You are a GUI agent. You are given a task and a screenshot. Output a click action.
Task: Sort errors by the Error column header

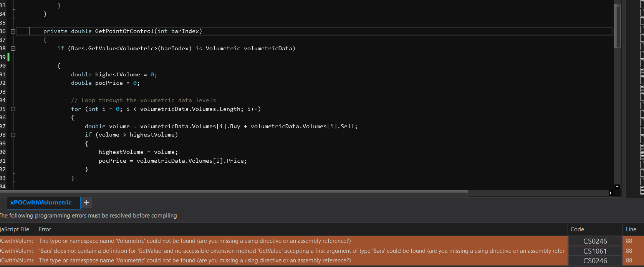click(45, 229)
